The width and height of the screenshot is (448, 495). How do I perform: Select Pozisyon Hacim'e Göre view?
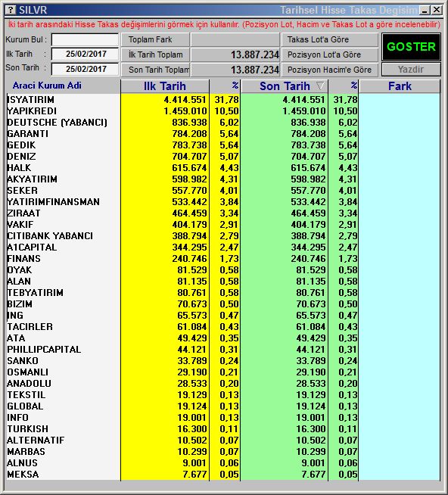[x=330, y=70]
